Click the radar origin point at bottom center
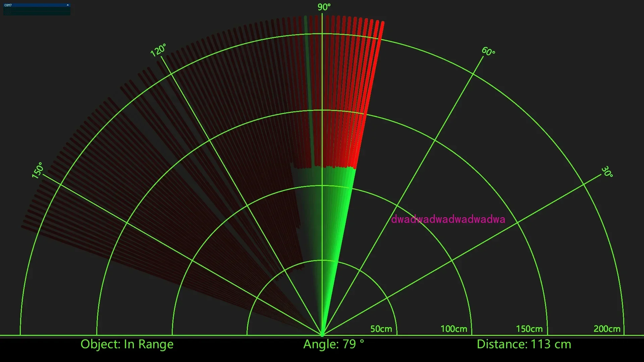The image size is (644, 362). click(x=322, y=335)
